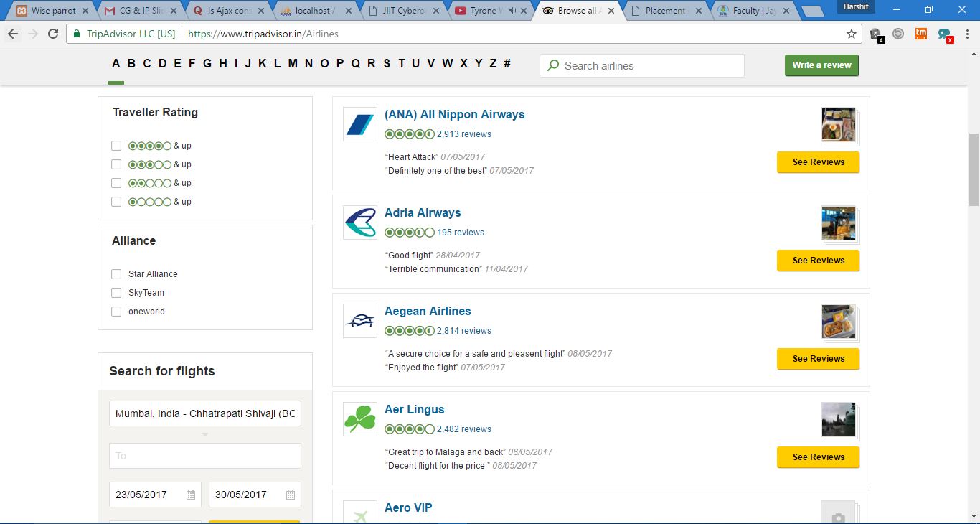Open Adria Airways 195 reviews link
Image resolution: width=980 pixels, height=524 pixels.
tap(461, 233)
